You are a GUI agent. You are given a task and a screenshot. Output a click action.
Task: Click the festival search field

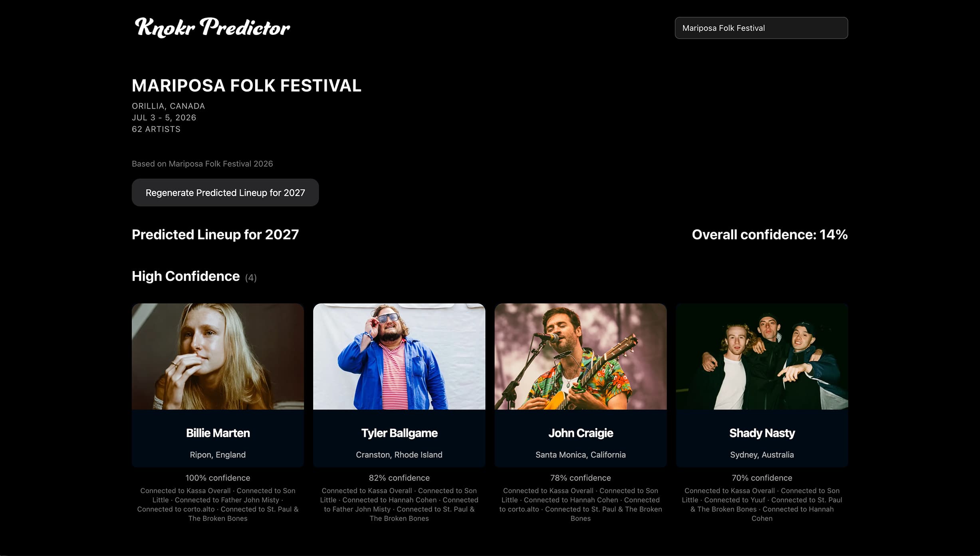point(761,28)
